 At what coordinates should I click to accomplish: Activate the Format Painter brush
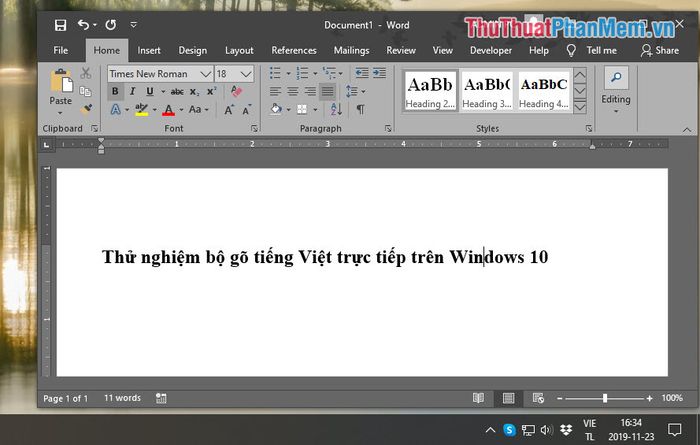tap(86, 109)
